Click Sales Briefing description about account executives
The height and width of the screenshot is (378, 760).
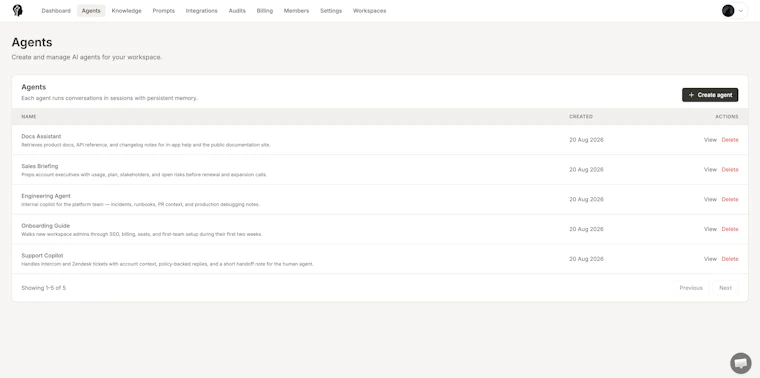pyautogui.click(x=144, y=174)
